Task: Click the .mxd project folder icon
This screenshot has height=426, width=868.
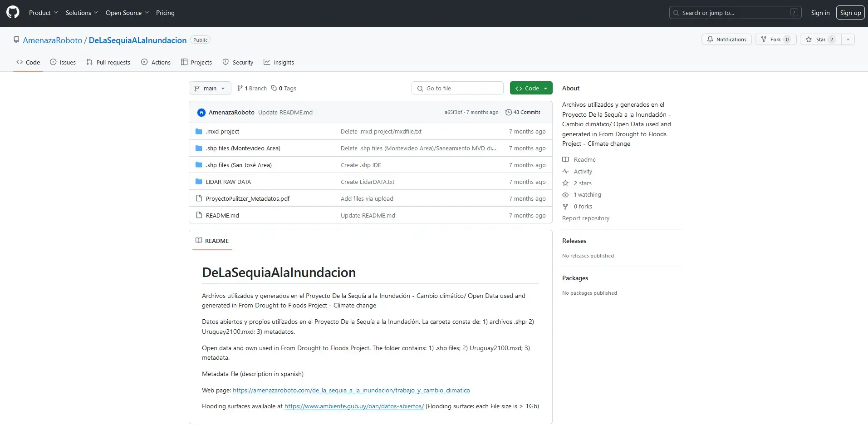Action: [x=199, y=131]
